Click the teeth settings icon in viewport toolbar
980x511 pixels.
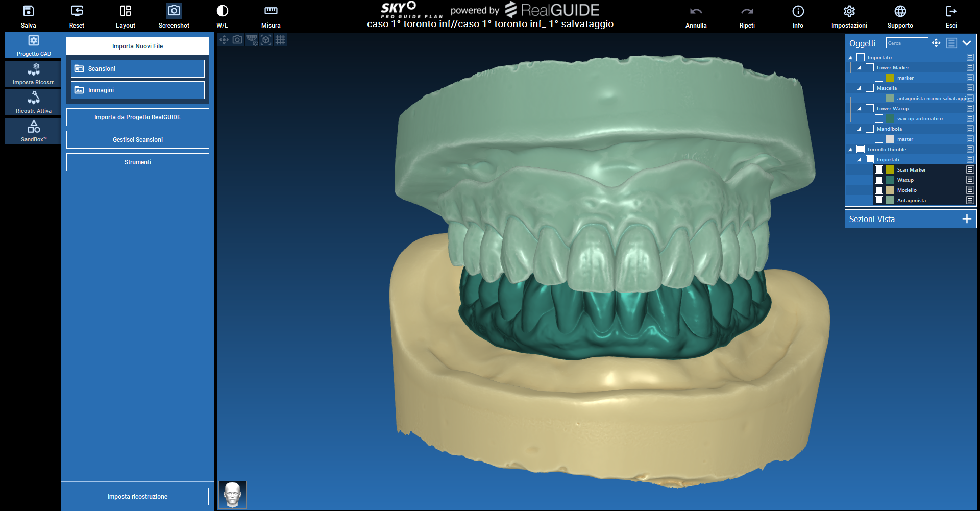(252, 40)
